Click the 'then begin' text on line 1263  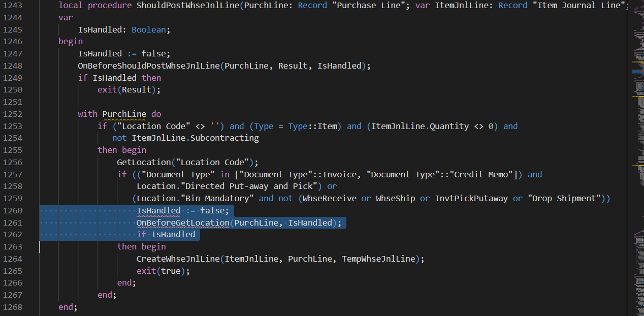141,247
